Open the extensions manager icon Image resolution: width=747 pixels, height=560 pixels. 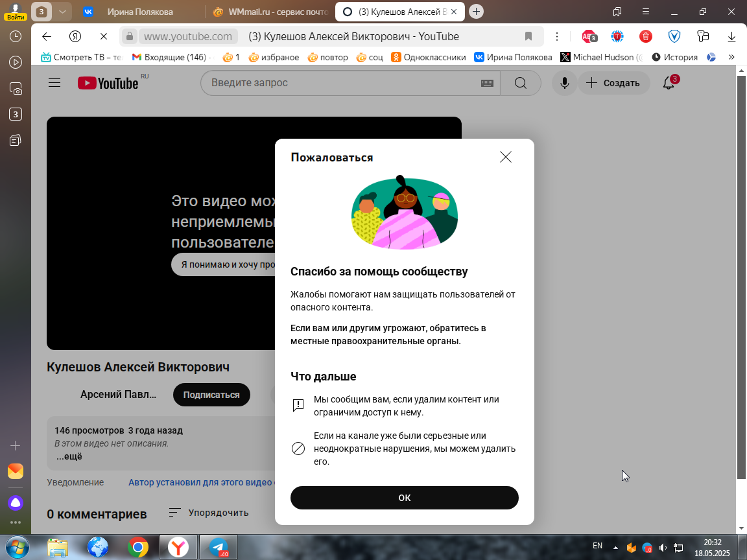click(703, 36)
